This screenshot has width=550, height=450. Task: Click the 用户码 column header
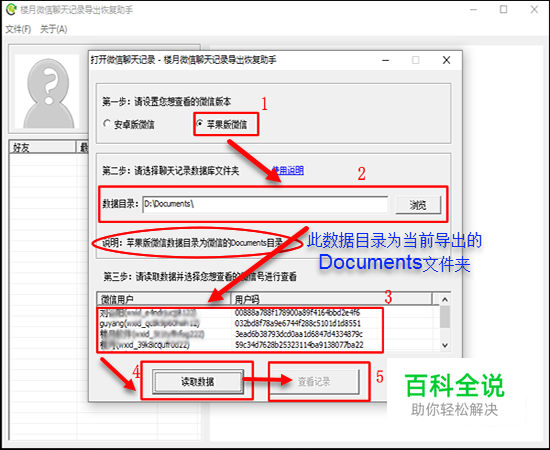coord(331,299)
